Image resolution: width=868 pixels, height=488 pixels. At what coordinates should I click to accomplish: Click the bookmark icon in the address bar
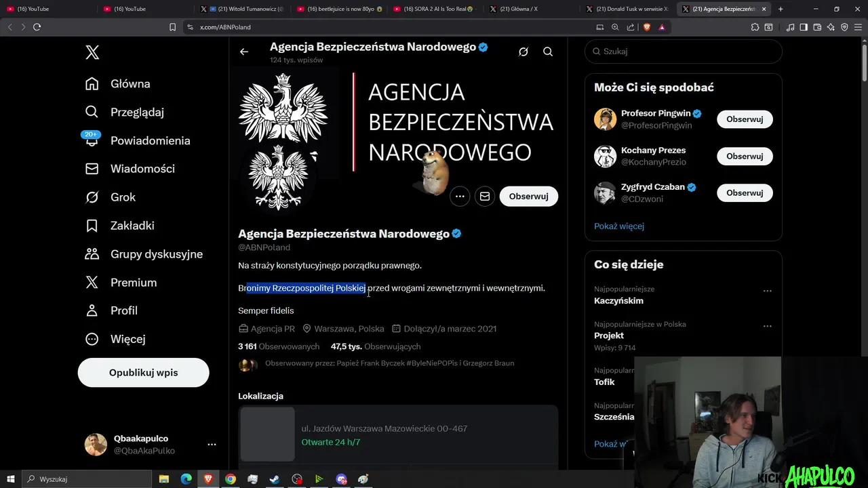pyautogui.click(x=172, y=27)
